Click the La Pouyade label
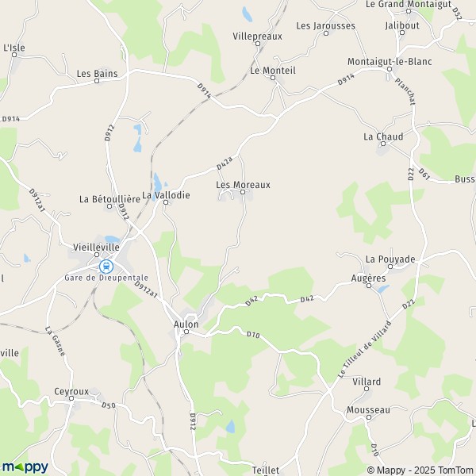 pyautogui.click(x=390, y=259)
